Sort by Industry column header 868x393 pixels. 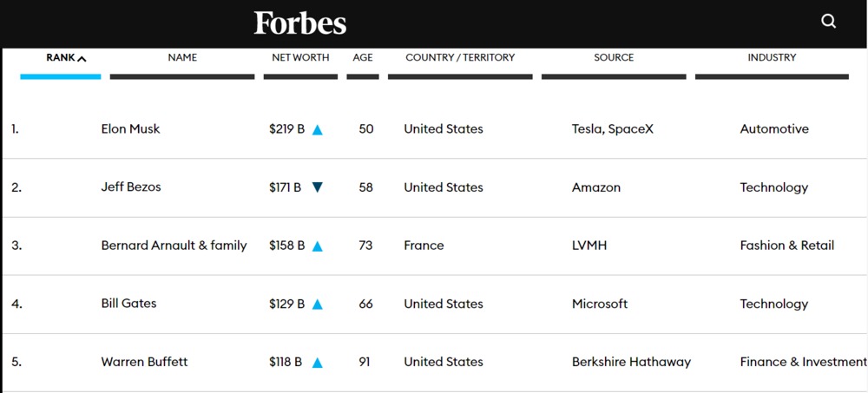pyautogui.click(x=772, y=57)
